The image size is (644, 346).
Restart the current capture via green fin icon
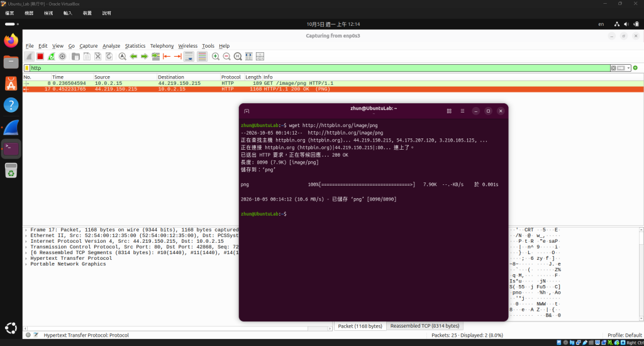click(51, 56)
